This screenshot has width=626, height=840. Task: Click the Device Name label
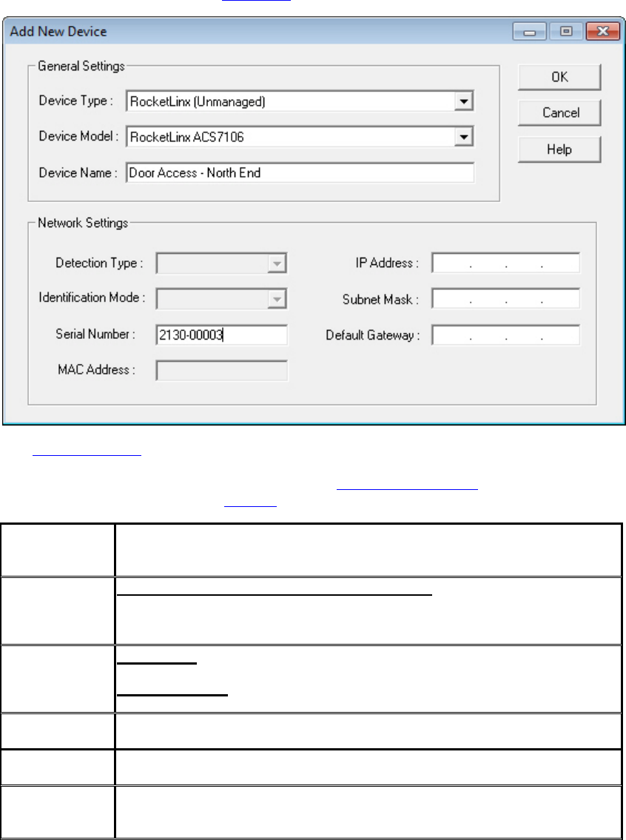78,173
